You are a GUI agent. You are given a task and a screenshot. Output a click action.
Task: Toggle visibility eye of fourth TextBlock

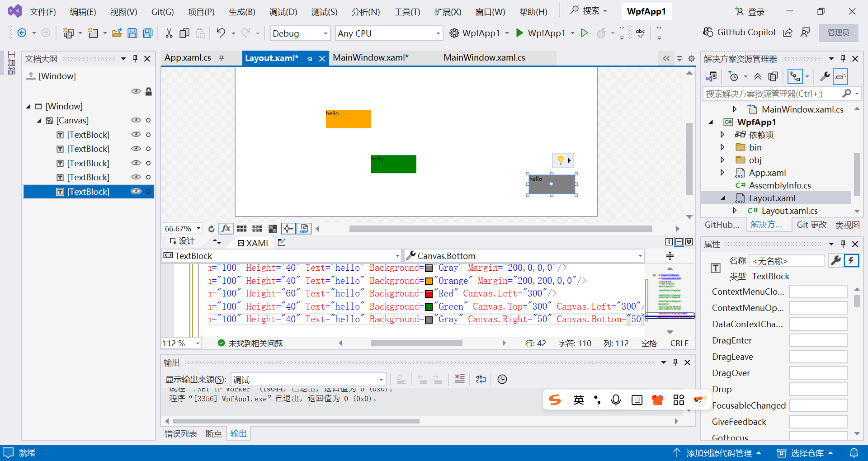point(136,177)
